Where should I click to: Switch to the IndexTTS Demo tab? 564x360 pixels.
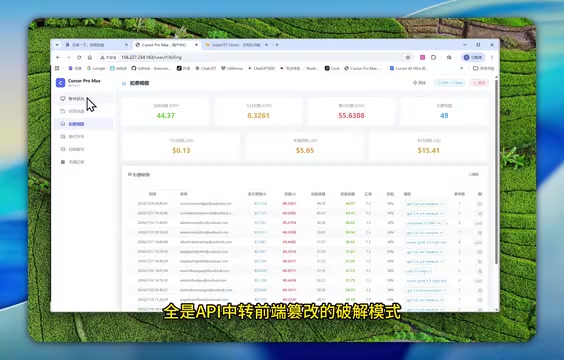pyautogui.click(x=237, y=45)
